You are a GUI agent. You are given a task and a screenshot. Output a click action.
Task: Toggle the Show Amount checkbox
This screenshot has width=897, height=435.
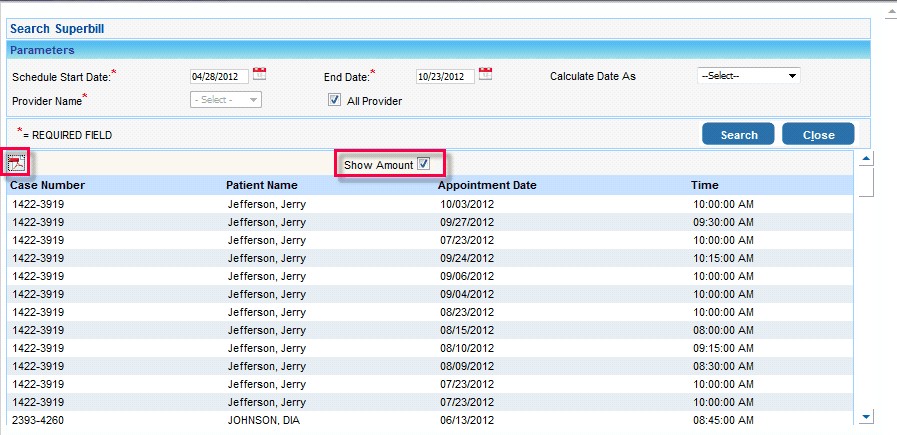point(423,164)
